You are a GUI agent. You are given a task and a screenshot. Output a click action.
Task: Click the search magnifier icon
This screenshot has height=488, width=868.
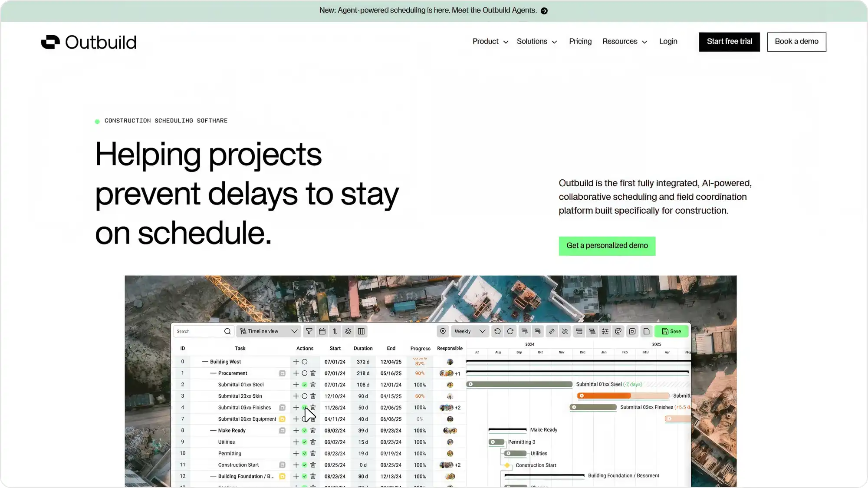[227, 331]
